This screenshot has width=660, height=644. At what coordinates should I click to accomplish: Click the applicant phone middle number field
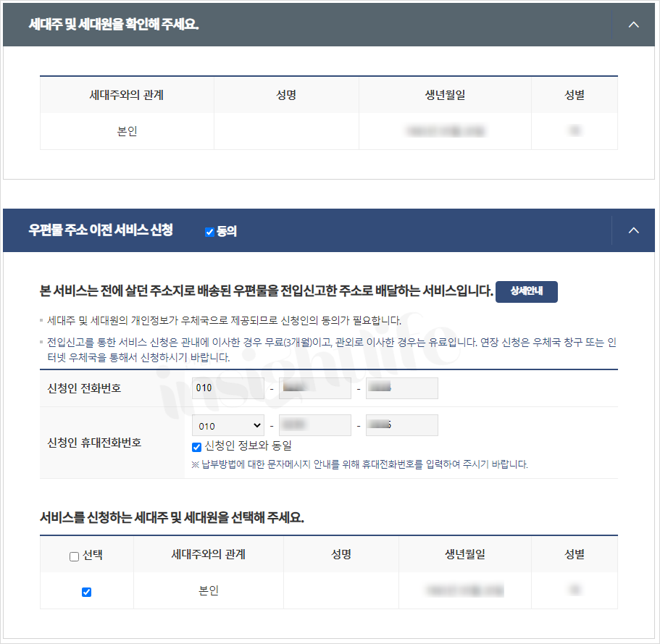point(314,388)
